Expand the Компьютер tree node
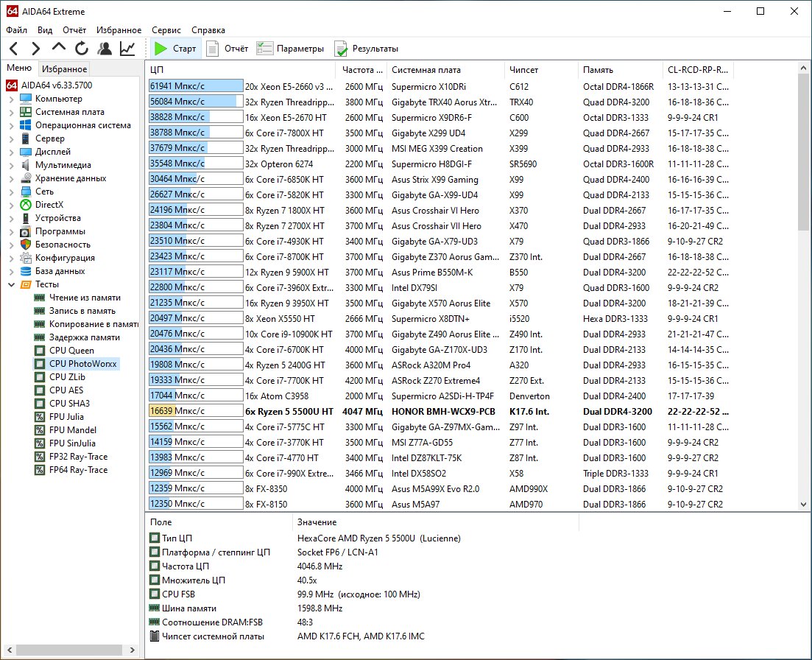Viewport: 812px width, 660px height. point(11,99)
